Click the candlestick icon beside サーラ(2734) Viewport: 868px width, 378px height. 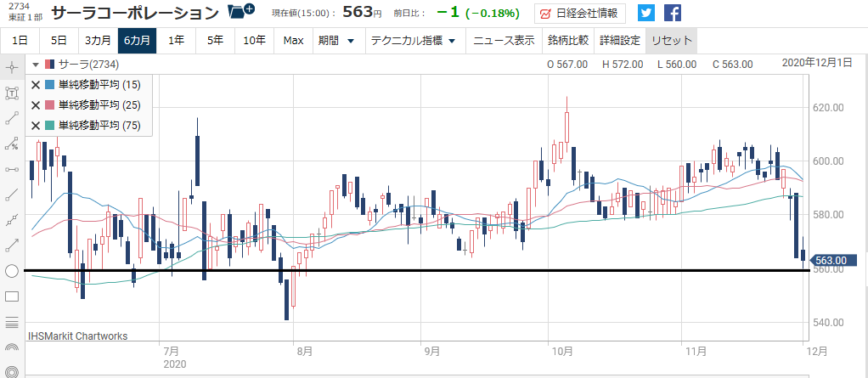click(50, 65)
